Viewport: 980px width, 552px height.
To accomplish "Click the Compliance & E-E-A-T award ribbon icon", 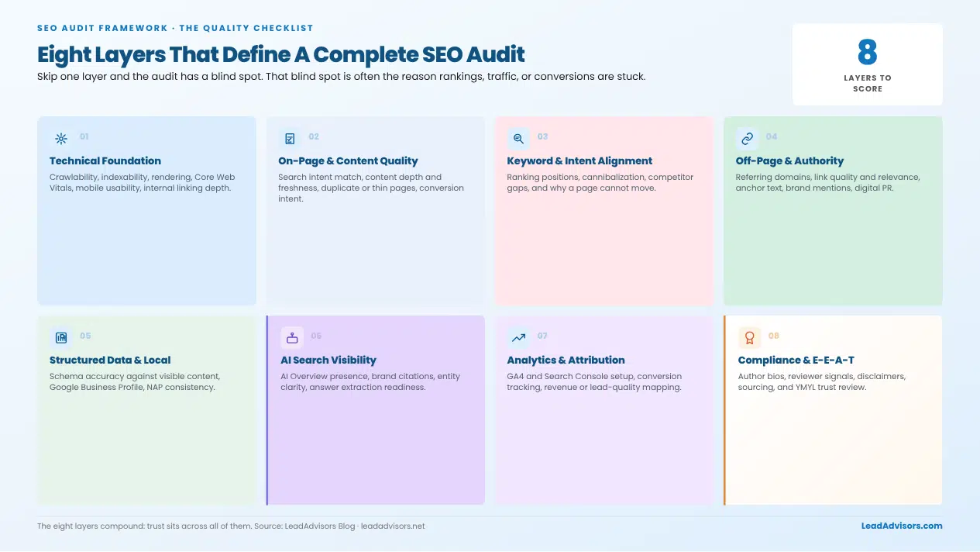I will coord(749,337).
